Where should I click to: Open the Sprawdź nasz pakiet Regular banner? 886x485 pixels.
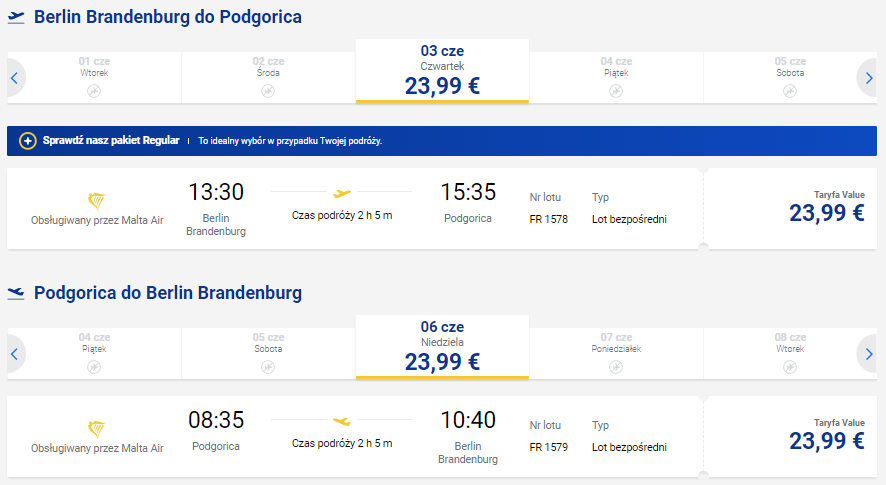(442, 141)
